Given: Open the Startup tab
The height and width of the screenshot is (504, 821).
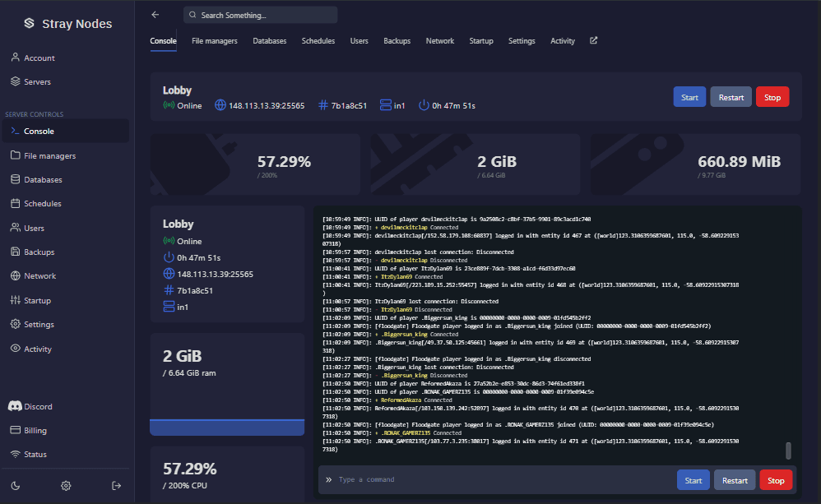Looking at the screenshot, I should (481, 41).
